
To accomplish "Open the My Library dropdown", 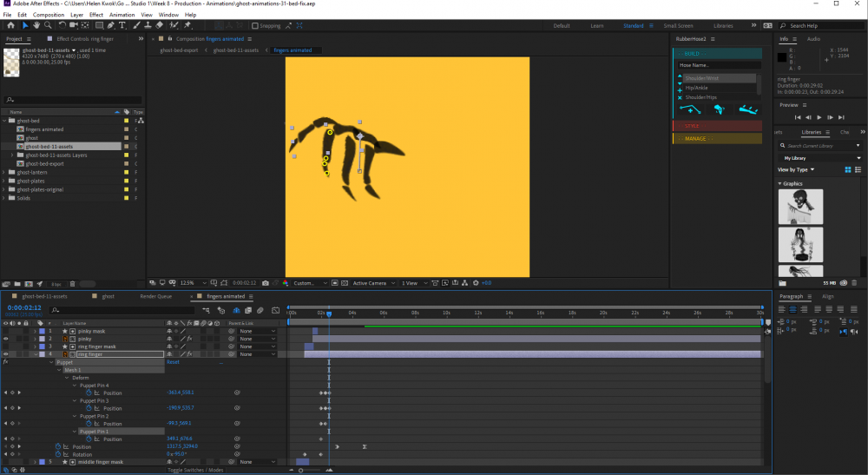I will tap(821, 158).
